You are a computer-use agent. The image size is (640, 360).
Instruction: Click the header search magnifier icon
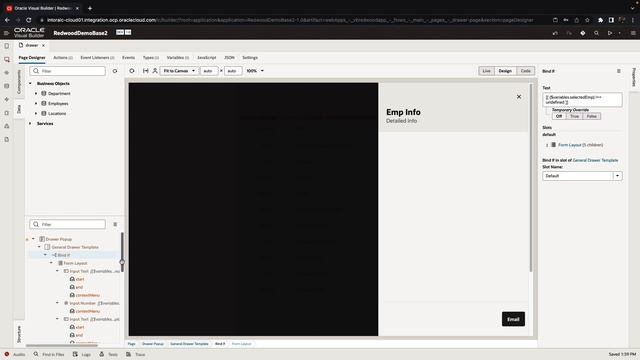(x=596, y=33)
